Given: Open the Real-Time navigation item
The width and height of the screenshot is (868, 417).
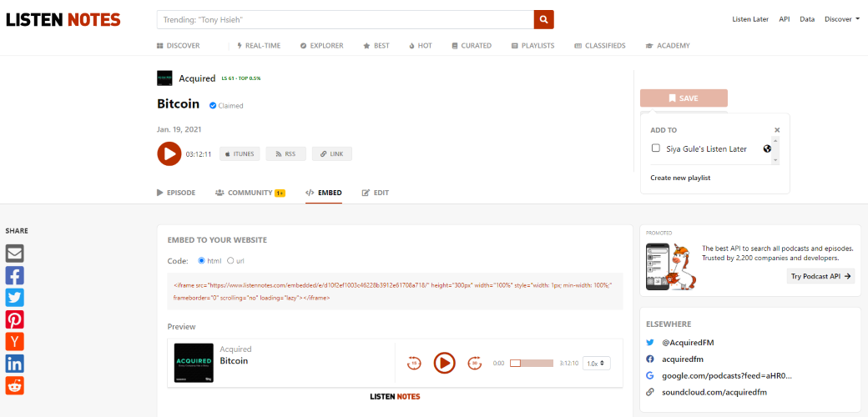Looking at the screenshot, I should click(259, 46).
